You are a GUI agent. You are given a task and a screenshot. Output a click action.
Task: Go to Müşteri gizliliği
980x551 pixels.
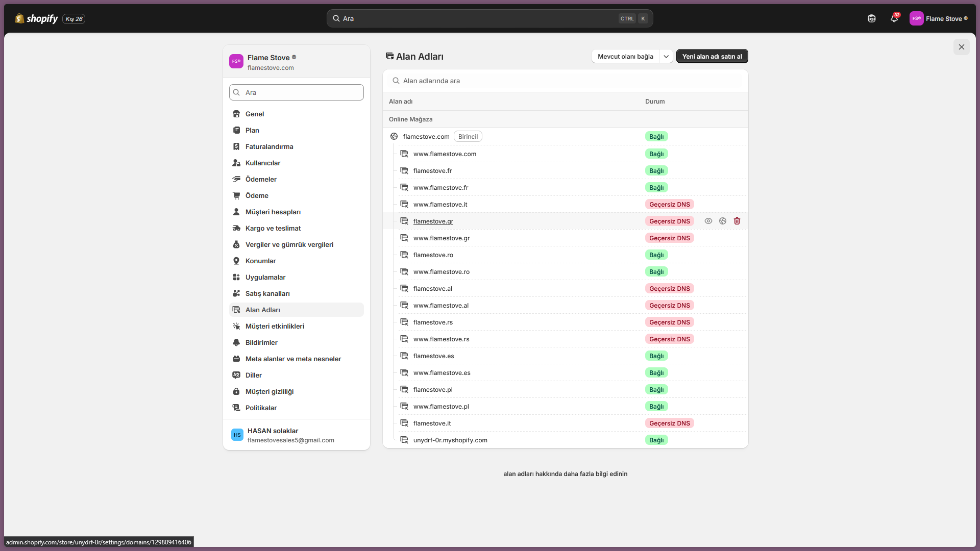(297, 391)
